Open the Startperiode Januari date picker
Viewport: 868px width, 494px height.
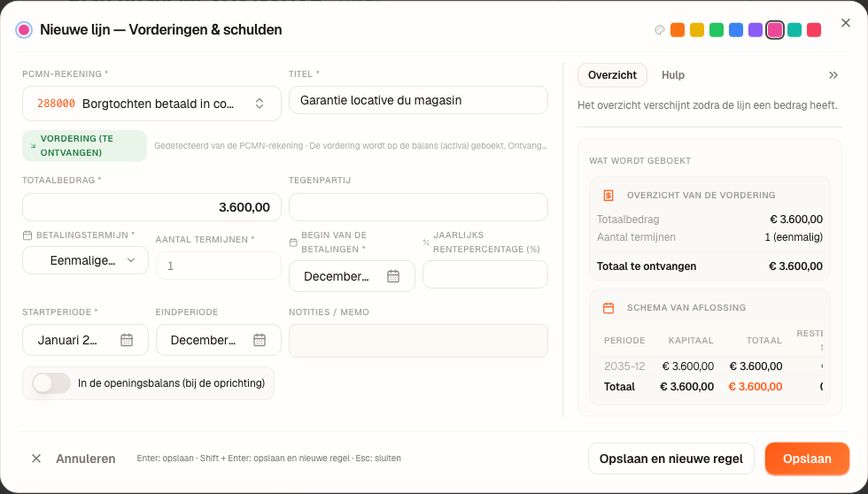[x=85, y=340]
